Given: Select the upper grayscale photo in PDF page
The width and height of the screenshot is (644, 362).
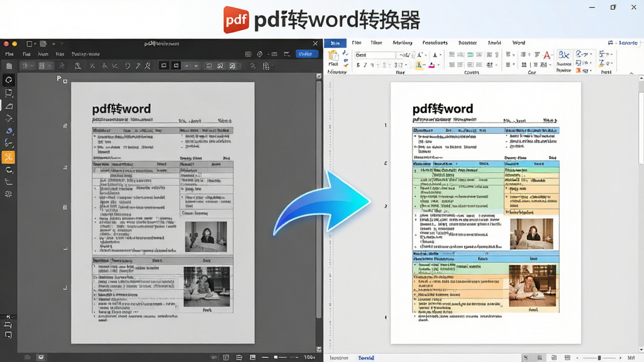Looking at the screenshot, I should point(206,237).
